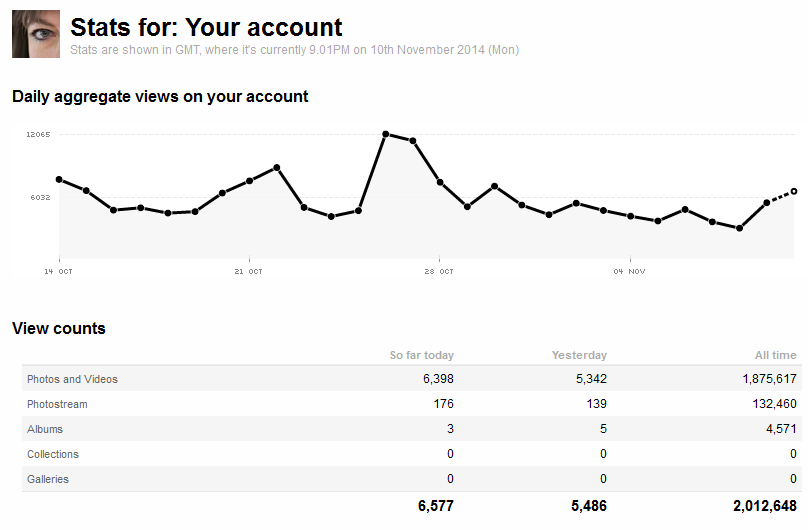This screenshot has width=808, height=530.
Task: Click the 'All time' column header
Action: 776,355
